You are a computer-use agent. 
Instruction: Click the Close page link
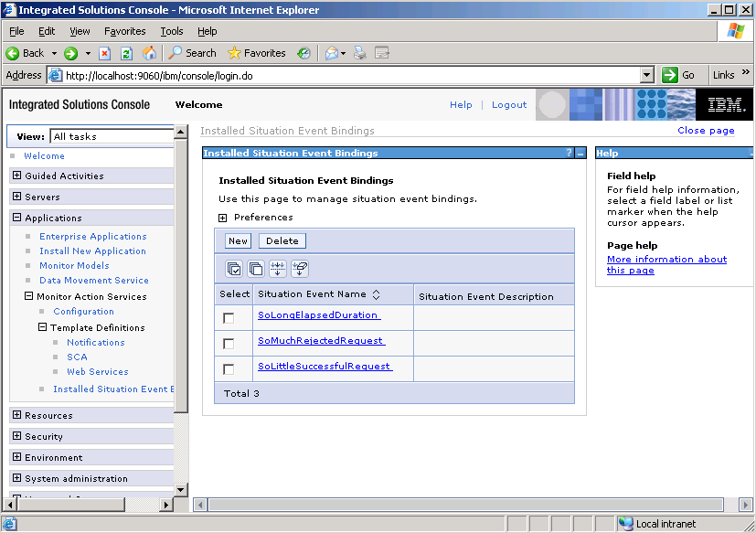706,130
